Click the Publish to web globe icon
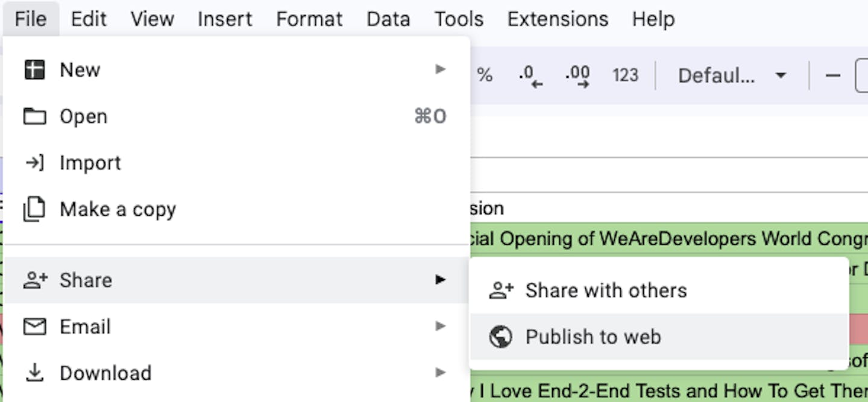The height and width of the screenshot is (402, 868). 500,337
